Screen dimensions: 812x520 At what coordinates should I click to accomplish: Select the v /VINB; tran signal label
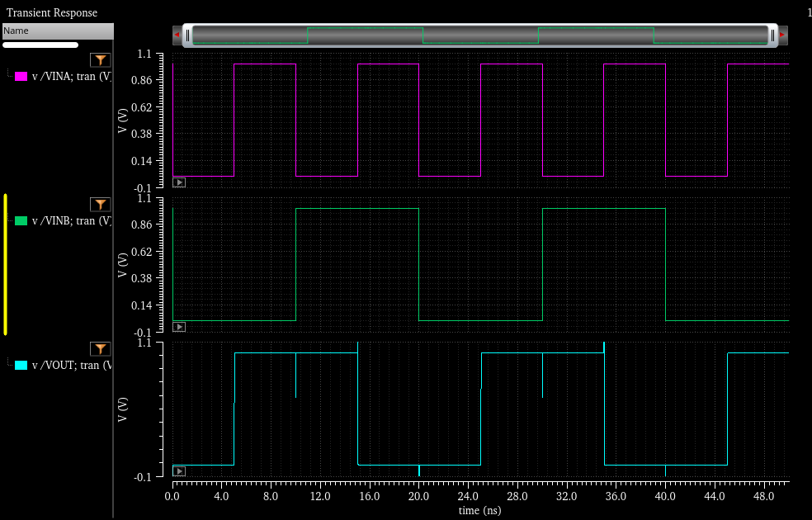pos(72,220)
